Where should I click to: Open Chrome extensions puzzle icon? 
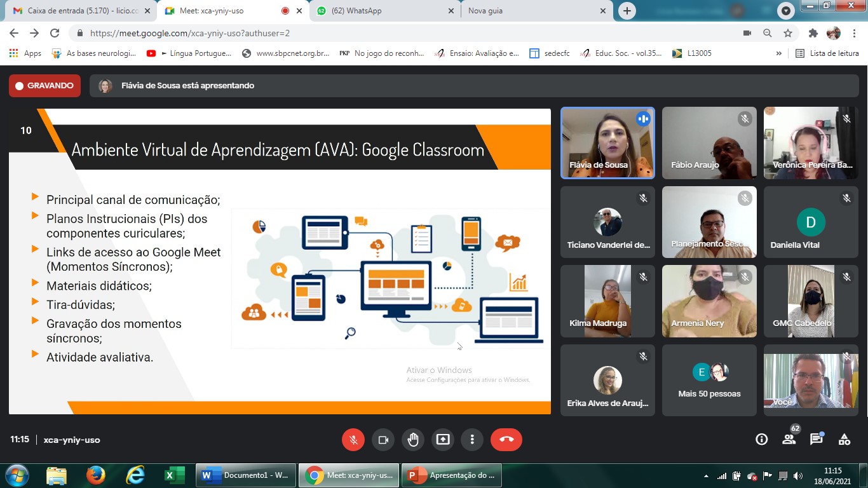tap(813, 33)
